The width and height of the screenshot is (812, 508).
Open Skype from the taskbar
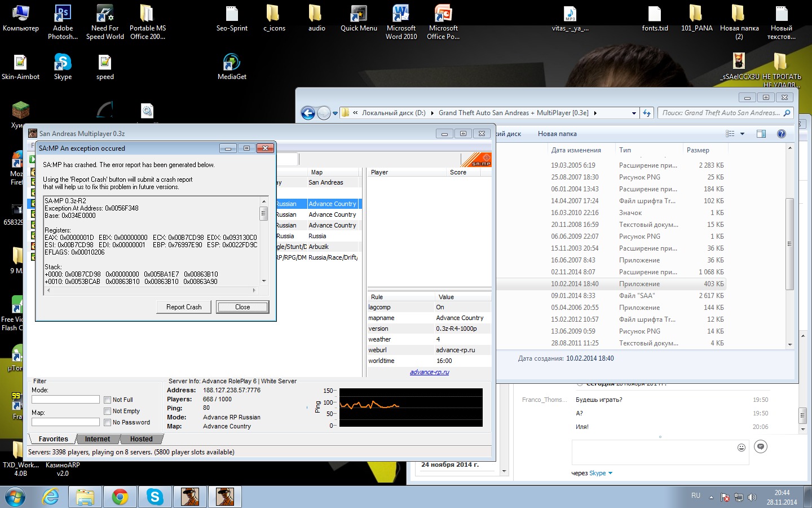[155, 497]
